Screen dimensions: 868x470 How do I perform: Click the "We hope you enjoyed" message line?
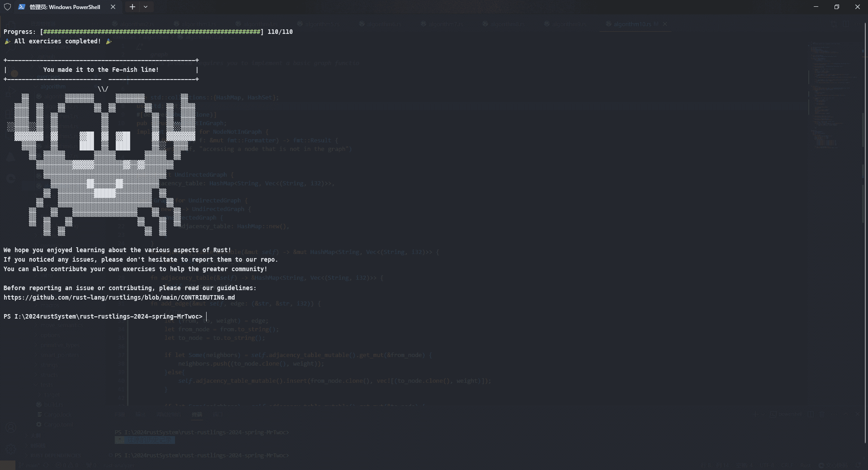(117, 250)
